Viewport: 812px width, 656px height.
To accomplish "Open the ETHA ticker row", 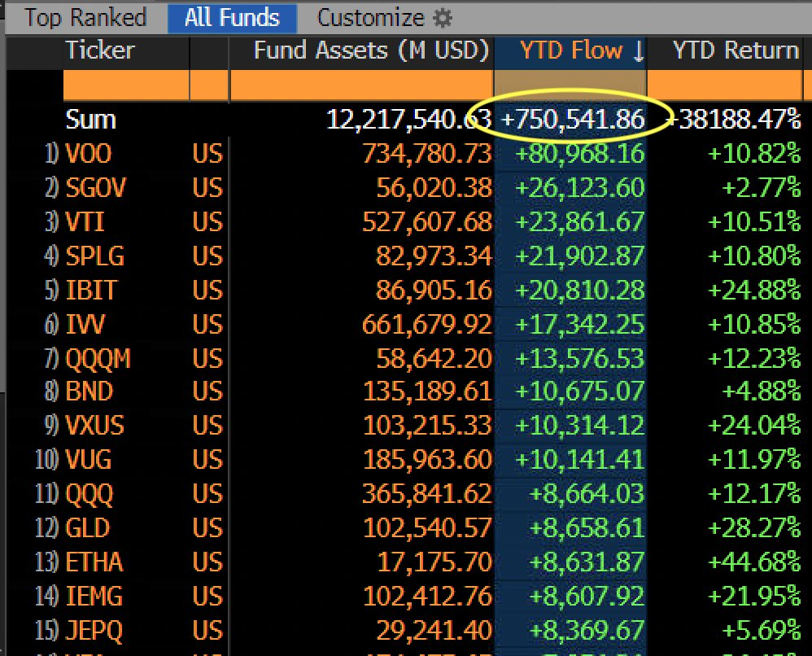I will point(94,562).
